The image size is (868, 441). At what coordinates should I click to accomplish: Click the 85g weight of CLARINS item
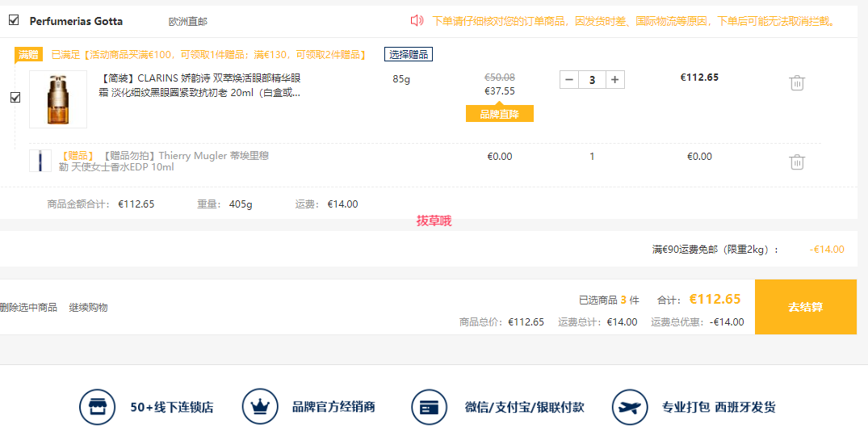coord(401,78)
